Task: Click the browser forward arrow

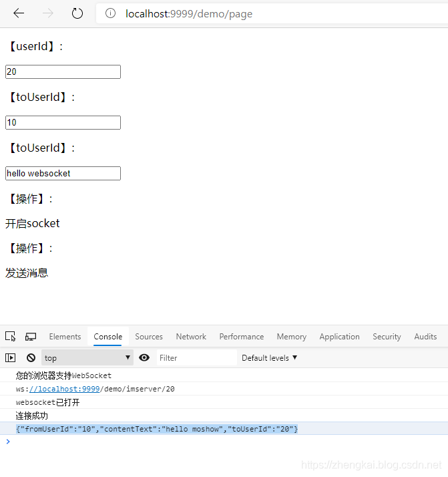Action: pos(47,13)
